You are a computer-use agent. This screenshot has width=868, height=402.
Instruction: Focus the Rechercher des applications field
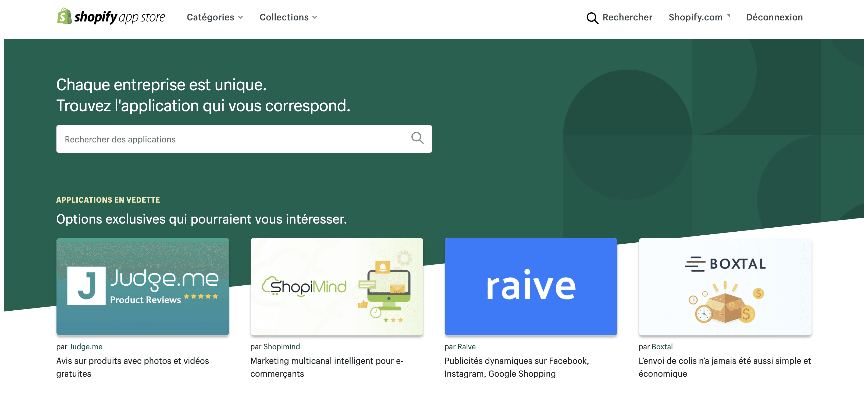coord(233,139)
